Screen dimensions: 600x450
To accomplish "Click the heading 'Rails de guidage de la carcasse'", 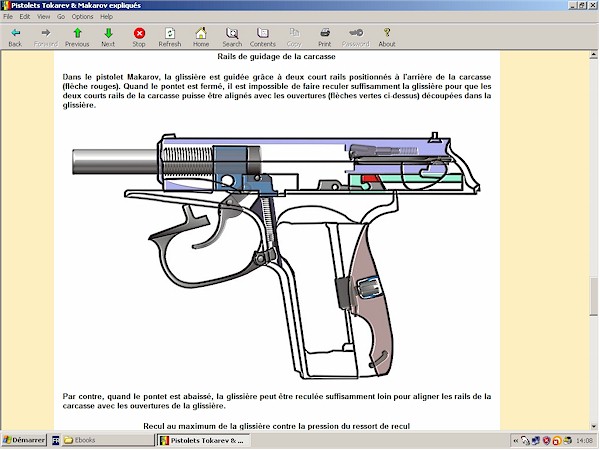I will (x=276, y=57).
